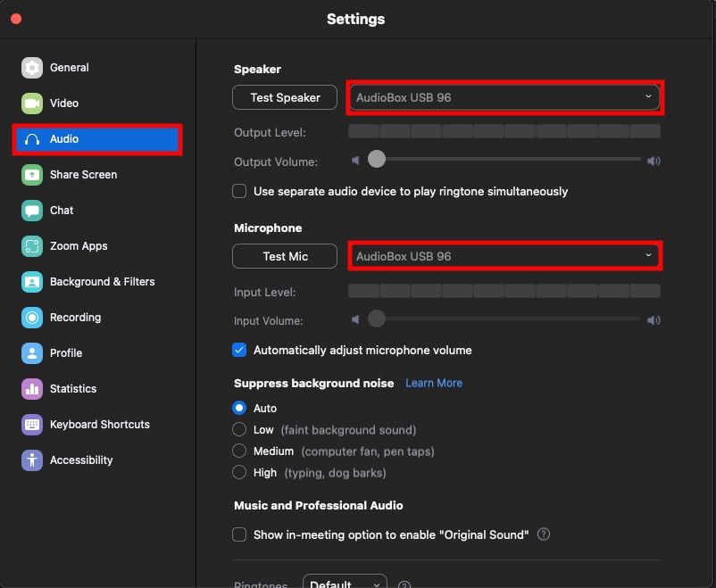
Task: Open the Ringtones Default dropdown
Action: click(345, 584)
